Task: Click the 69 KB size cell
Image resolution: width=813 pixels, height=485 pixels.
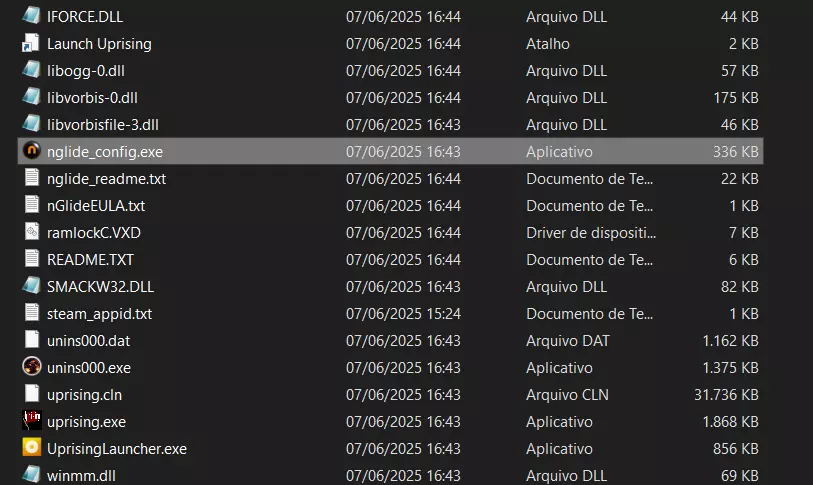Action: click(x=740, y=475)
